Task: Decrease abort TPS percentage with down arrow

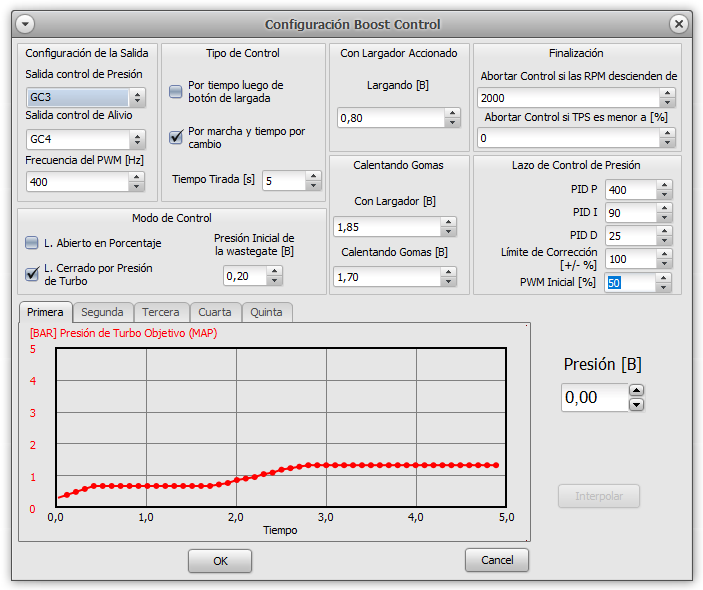Action: 668,143
